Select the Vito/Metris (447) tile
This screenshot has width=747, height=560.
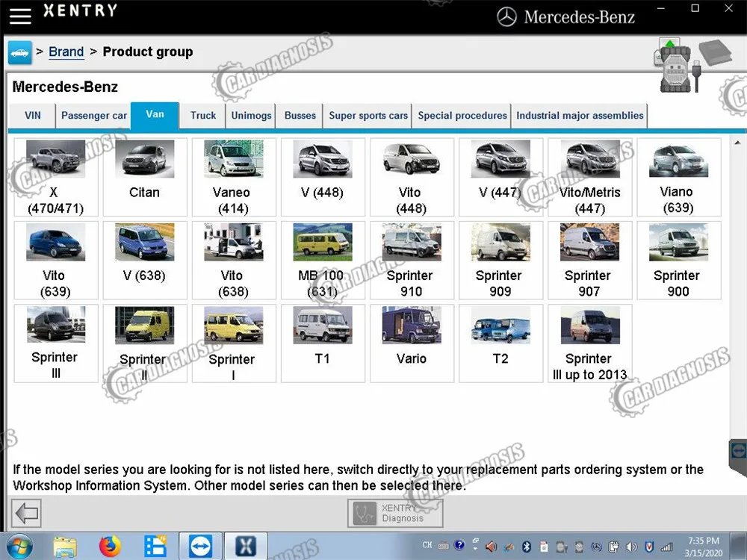pos(590,177)
